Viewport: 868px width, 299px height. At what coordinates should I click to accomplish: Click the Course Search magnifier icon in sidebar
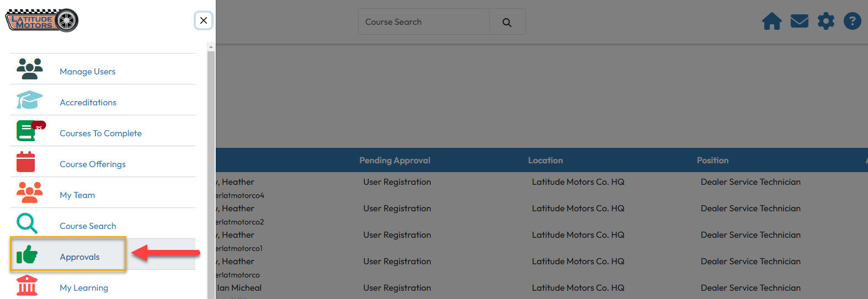coord(27,223)
